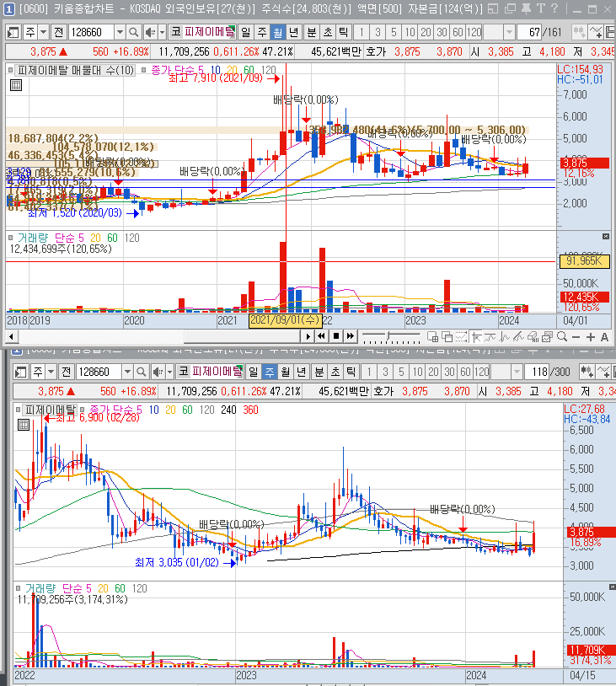
Task: Click the chart zoom magnifier in bottom toolbar
Action: click(562, 337)
